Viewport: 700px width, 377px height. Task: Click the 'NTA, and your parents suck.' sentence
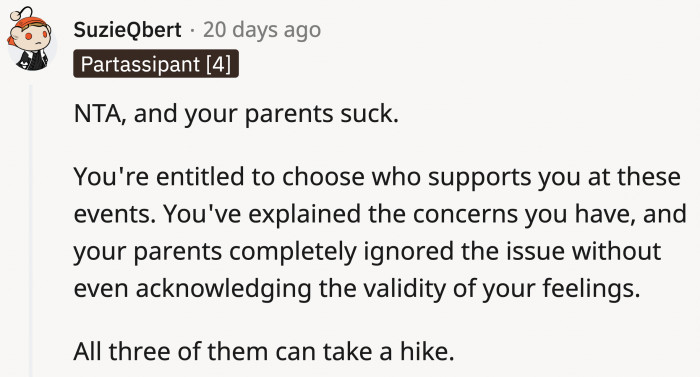click(236, 113)
